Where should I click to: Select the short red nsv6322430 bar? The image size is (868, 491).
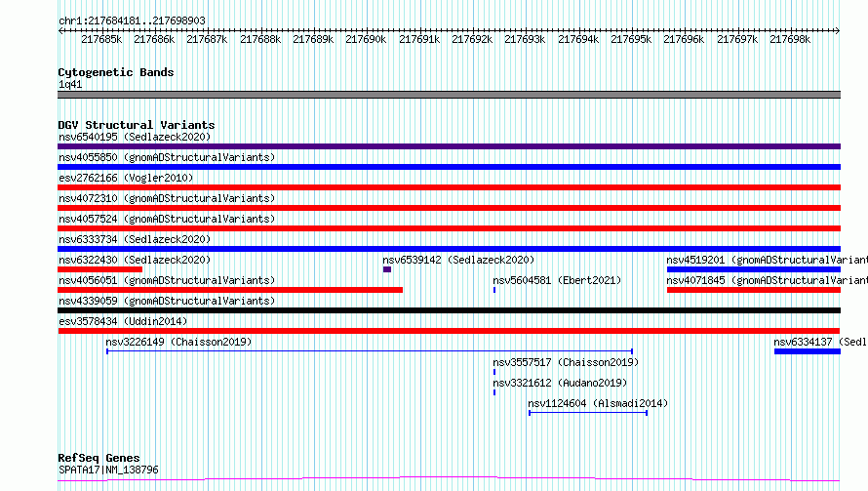[100, 269]
